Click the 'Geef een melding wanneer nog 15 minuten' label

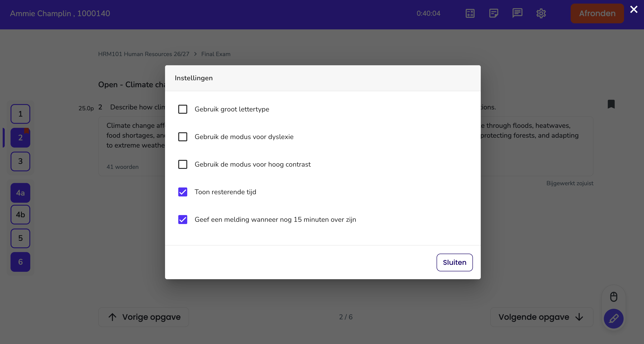pyautogui.click(x=275, y=220)
